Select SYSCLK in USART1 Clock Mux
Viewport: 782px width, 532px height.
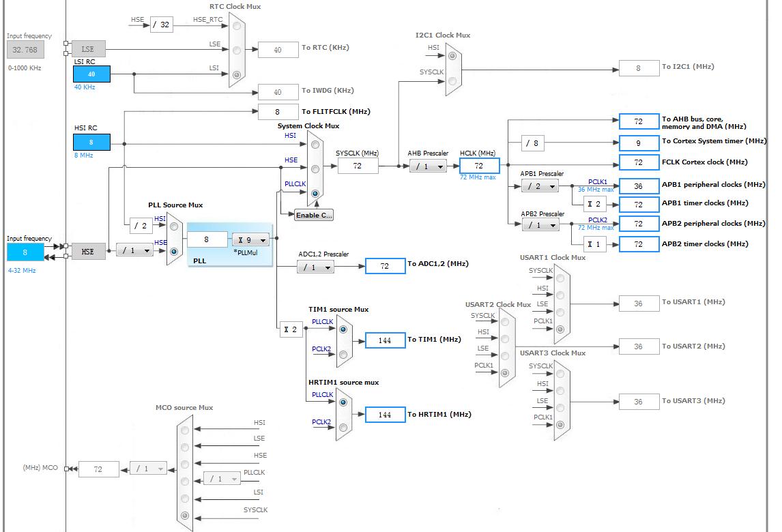560,278
